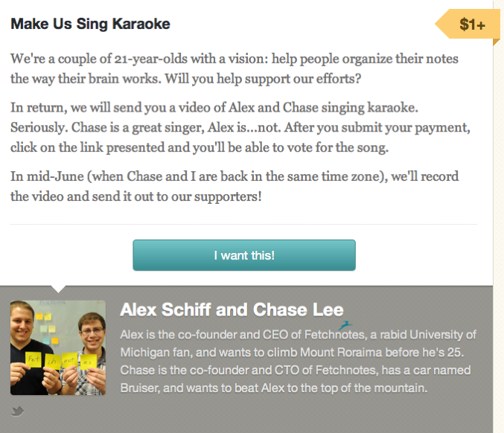Click the paragraph starting "In mid-June"
This screenshot has height=433, width=504.
tap(235, 186)
